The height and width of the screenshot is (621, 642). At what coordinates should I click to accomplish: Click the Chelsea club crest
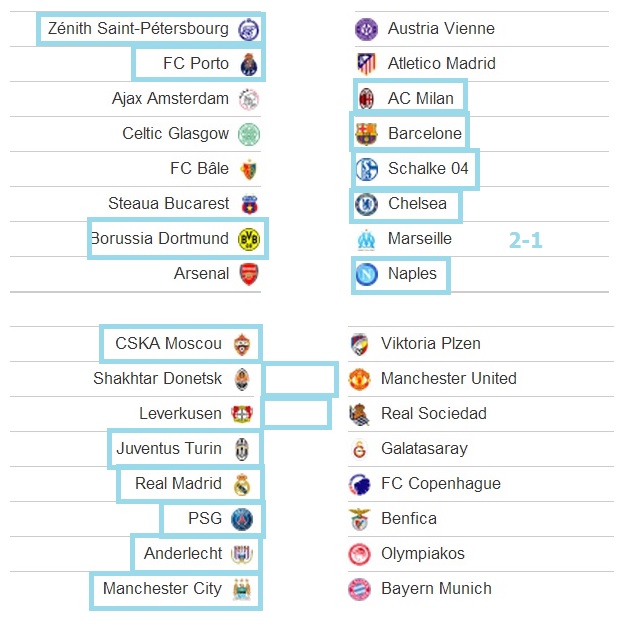[x=366, y=204]
